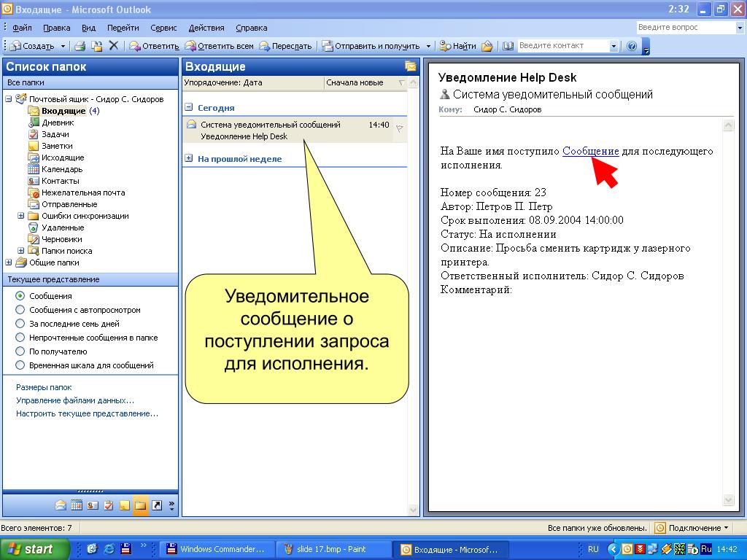Open the Сервис menu
Image resolution: width=747 pixels, height=560 pixels.
163,28
